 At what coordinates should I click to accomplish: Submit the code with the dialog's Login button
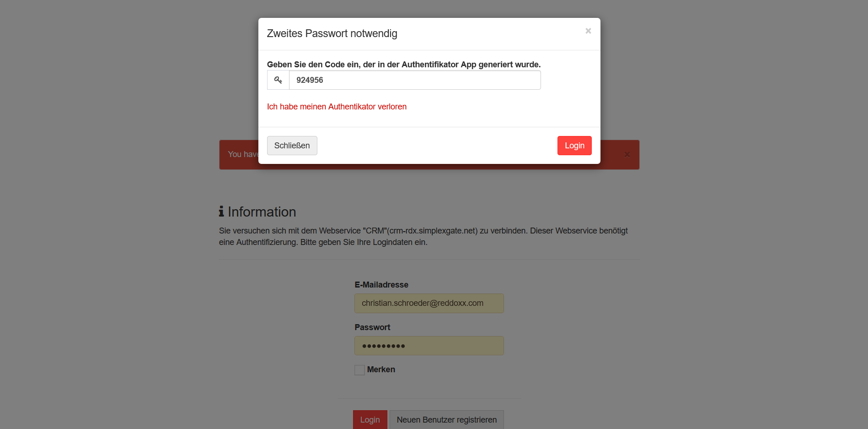(574, 146)
